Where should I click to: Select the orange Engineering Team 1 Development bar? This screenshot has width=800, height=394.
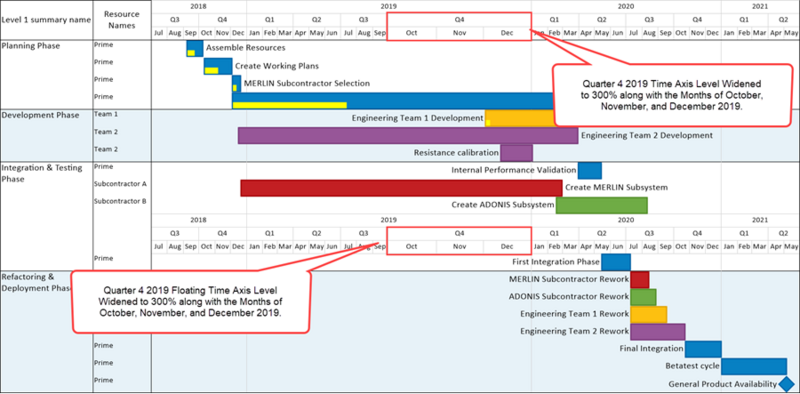(x=519, y=118)
